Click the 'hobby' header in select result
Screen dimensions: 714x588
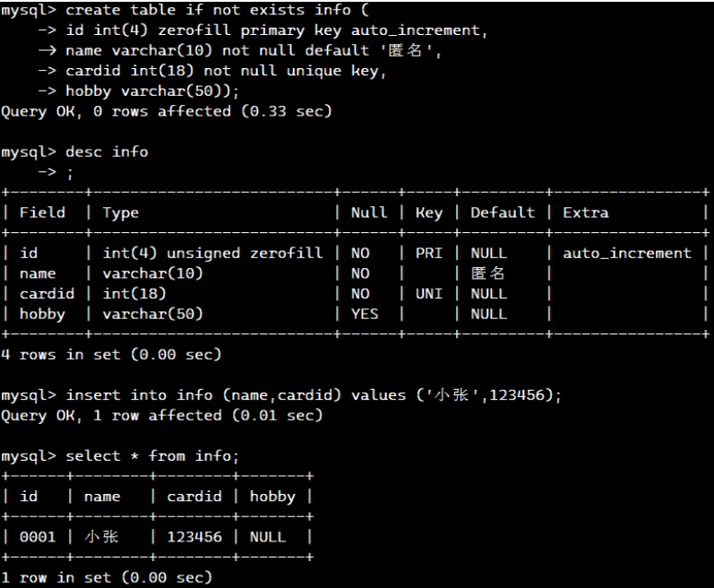tap(272, 497)
